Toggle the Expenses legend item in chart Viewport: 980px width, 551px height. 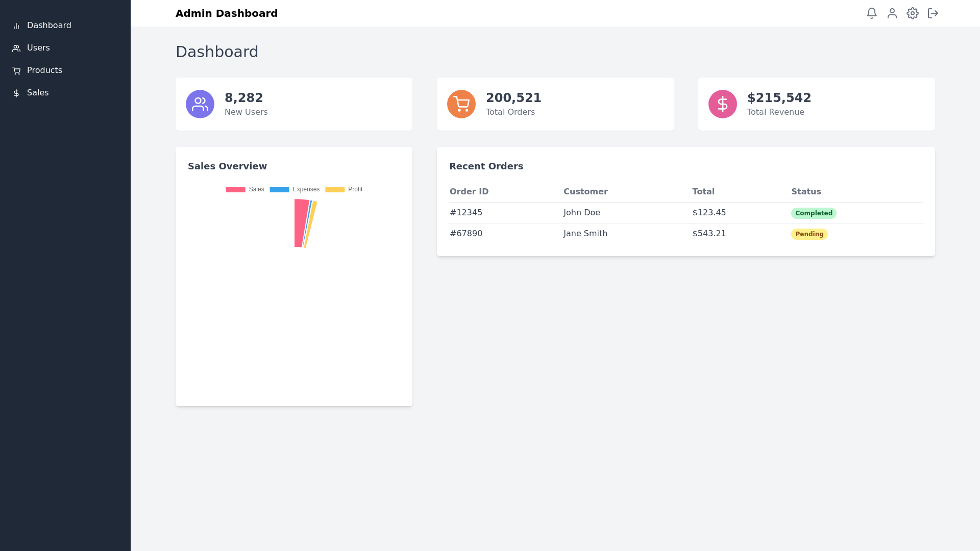click(295, 189)
